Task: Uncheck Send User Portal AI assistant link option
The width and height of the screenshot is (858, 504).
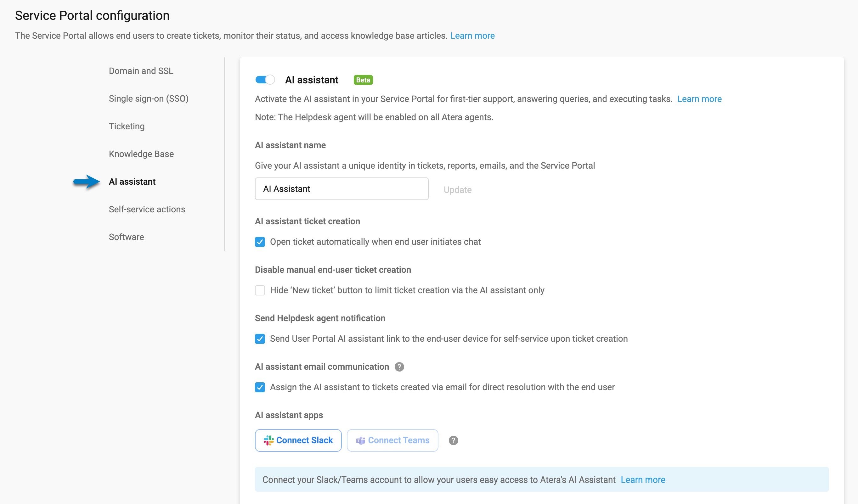Action: pyautogui.click(x=260, y=339)
